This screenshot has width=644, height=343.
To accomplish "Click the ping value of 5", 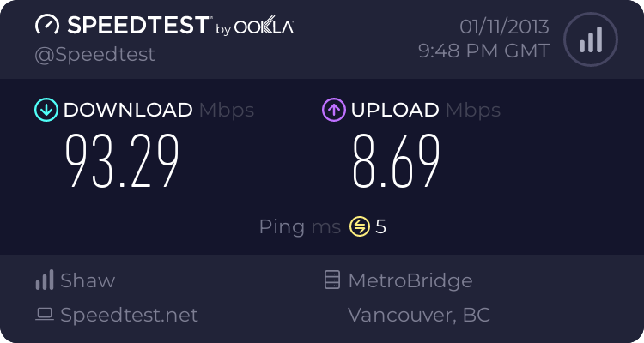I will (381, 227).
